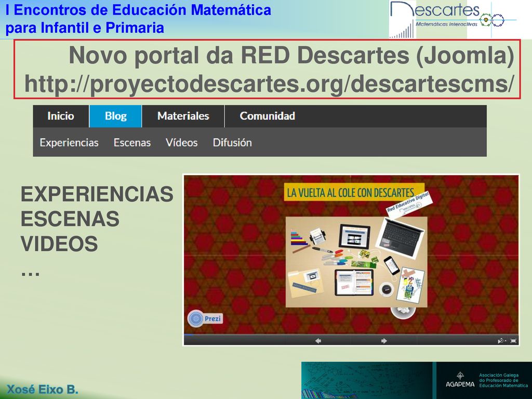Open Prezi autoplay options icon
532x399 pixels.
pos(501,341)
